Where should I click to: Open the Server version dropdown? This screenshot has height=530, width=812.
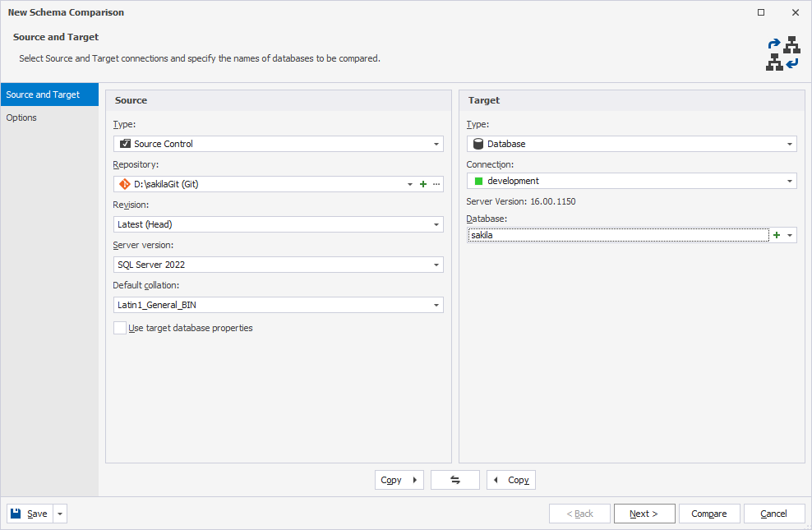click(436, 264)
